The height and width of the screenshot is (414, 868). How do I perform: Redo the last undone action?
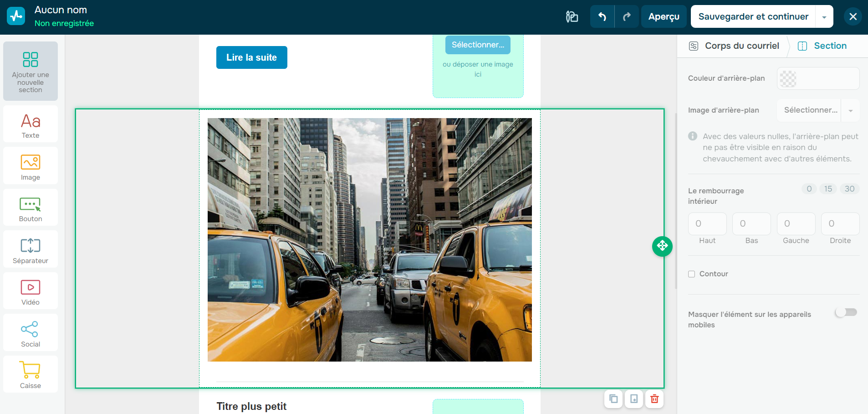point(627,17)
